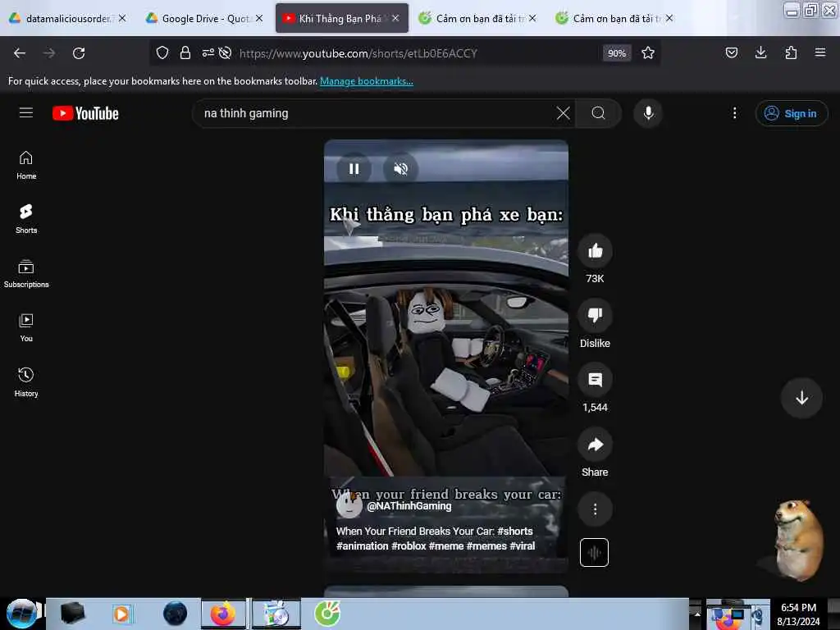Click the YouTube URL in address bar

[358, 53]
